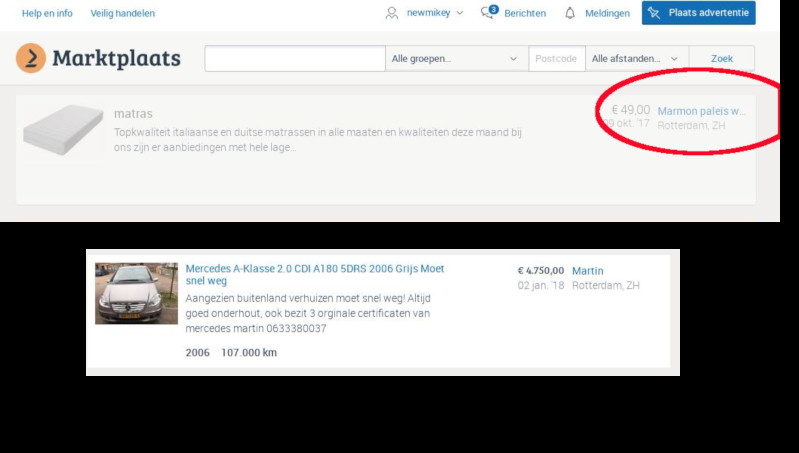Image resolution: width=799 pixels, height=453 pixels.
Task: Click the Meldingen bell icon
Action: point(570,13)
